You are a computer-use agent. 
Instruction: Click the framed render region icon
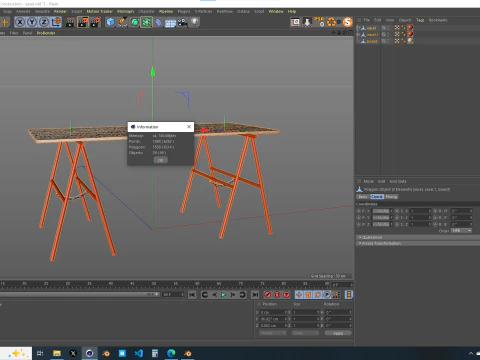[x=295, y=22]
